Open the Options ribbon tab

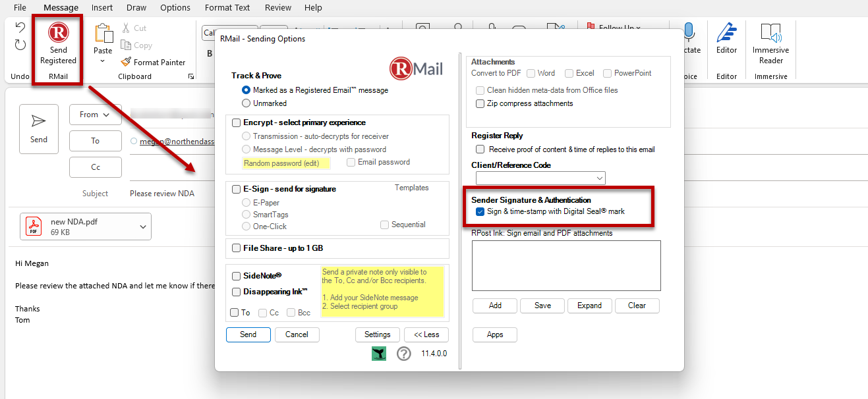[x=175, y=8]
